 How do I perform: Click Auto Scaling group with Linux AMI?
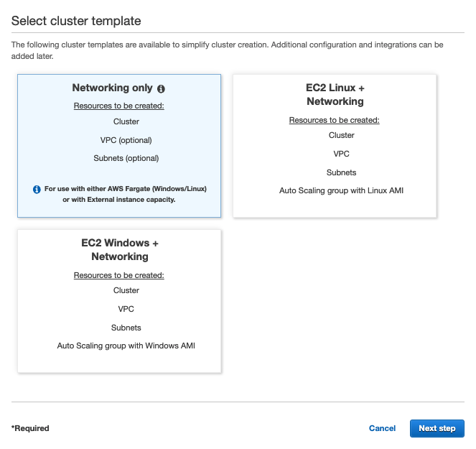coord(346,190)
